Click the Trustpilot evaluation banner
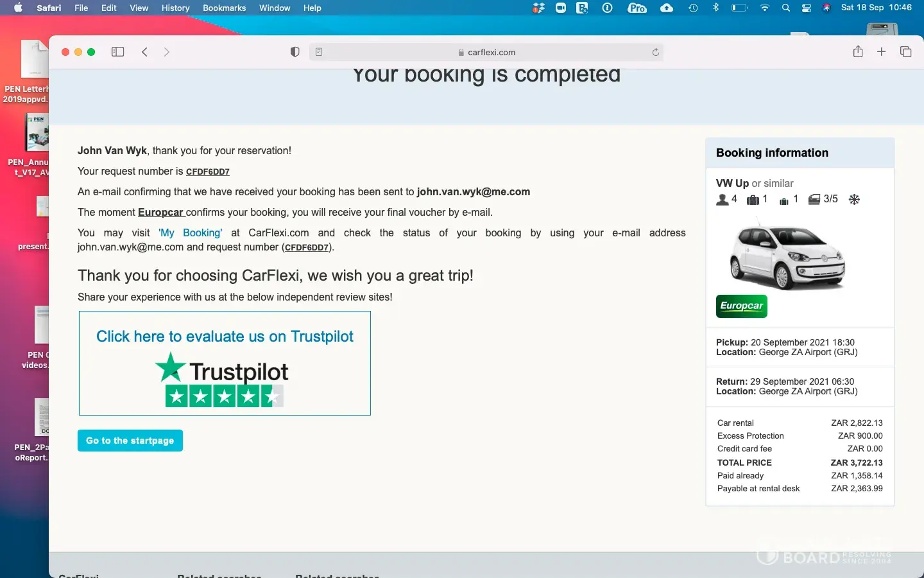The height and width of the screenshot is (578, 924). coord(225,363)
